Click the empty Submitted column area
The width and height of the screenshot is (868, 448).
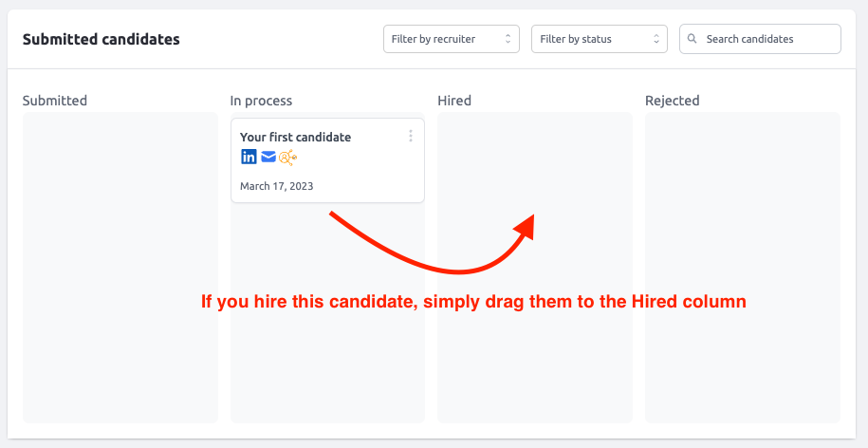[120, 268]
